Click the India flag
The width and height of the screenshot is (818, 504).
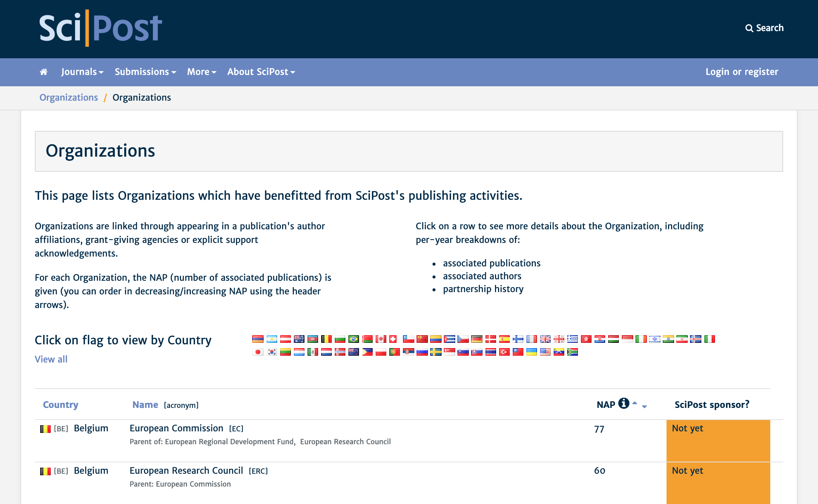pos(668,339)
